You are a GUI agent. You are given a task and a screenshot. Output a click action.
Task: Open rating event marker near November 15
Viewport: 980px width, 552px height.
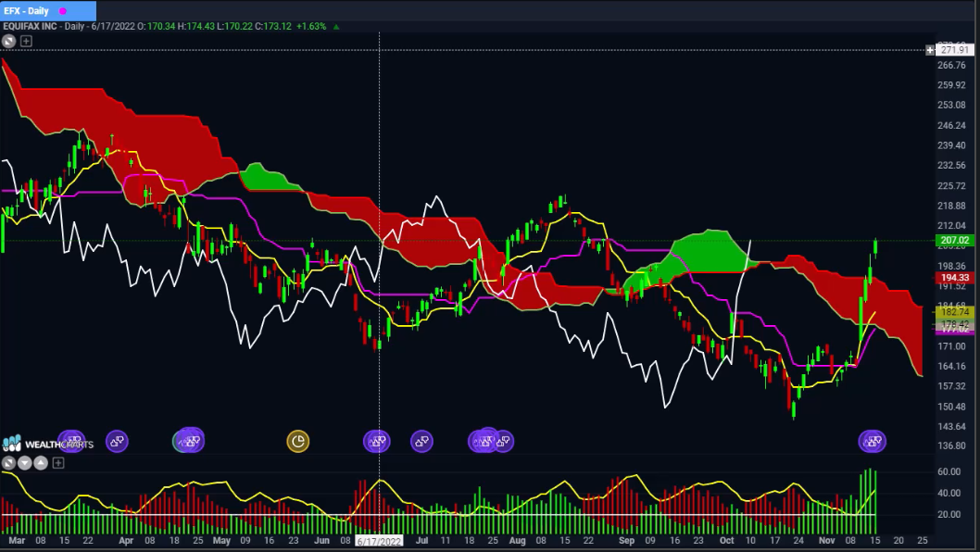pyautogui.click(x=873, y=442)
